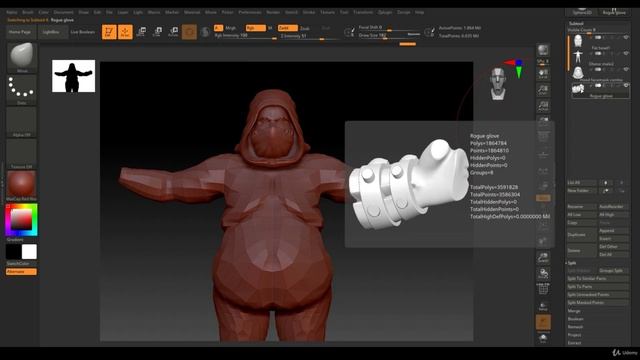Pick a color in the main color picker
The width and height of the screenshot is (640, 360).
coord(22,220)
